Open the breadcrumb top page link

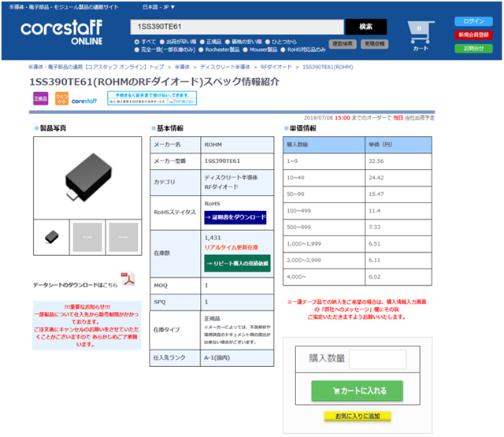96,67
